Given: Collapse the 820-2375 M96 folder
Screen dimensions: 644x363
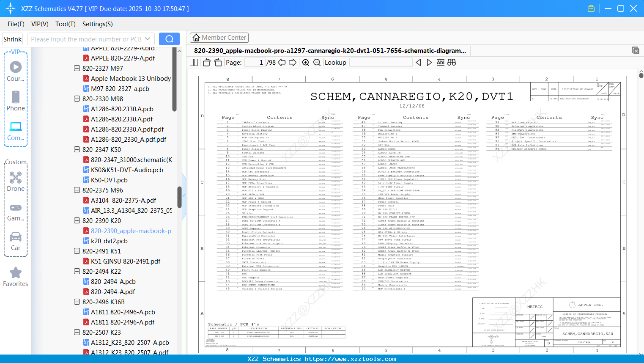Looking at the screenshot, I should (x=77, y=190).
